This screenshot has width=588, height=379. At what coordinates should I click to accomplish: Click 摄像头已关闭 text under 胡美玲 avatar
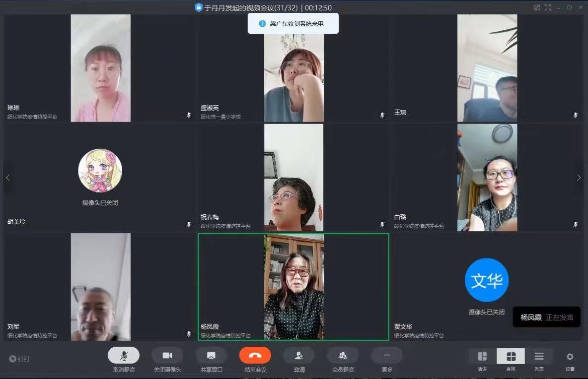click(x=100, y=202)
